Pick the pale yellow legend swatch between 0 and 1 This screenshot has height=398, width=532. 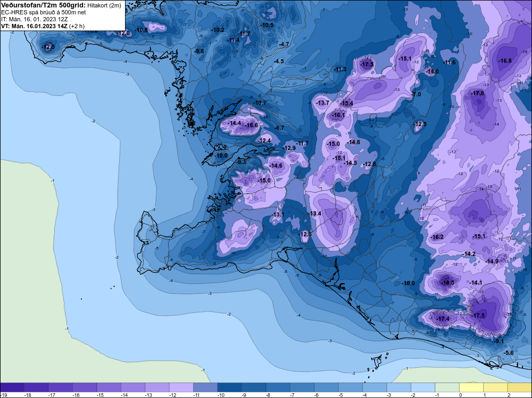(x=471, y=387)
